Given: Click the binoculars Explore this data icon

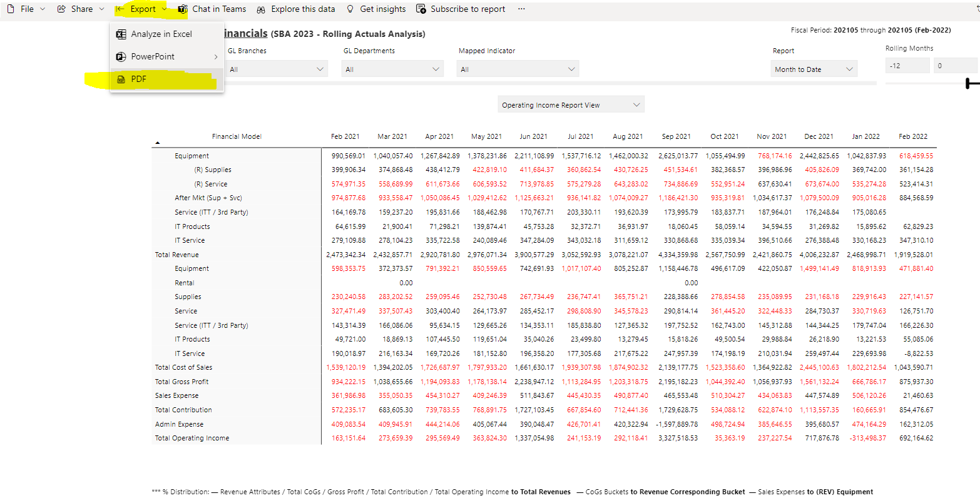Looking at the screenshot, I should [261, 9].
